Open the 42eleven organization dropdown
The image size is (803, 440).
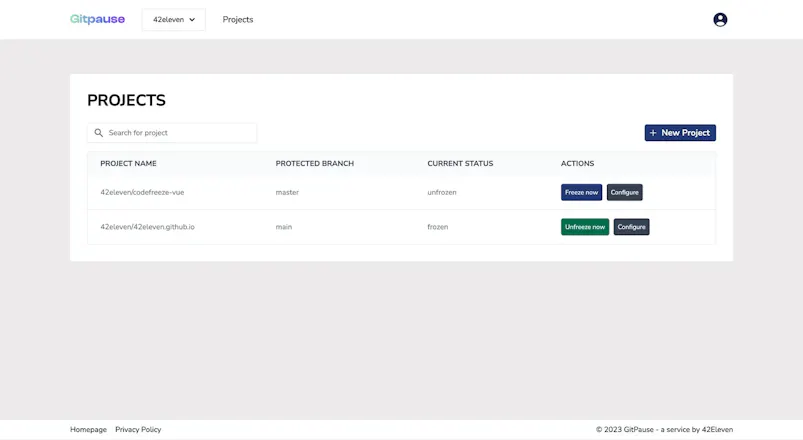pos(174,19)
